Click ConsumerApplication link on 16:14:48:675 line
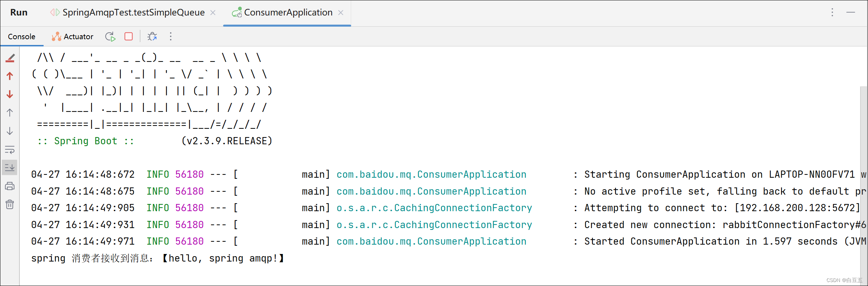This screenshot has height=286, width=868. tap(431, 191)
